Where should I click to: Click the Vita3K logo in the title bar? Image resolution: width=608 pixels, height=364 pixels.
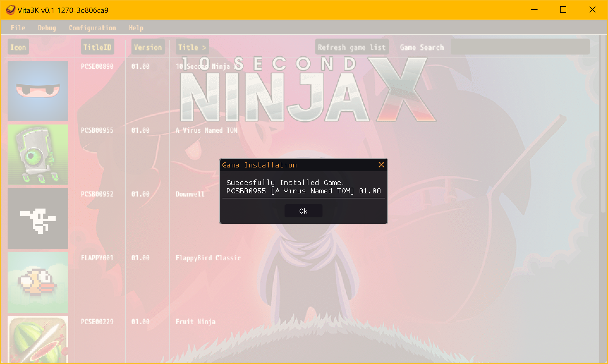coord(10,10)
